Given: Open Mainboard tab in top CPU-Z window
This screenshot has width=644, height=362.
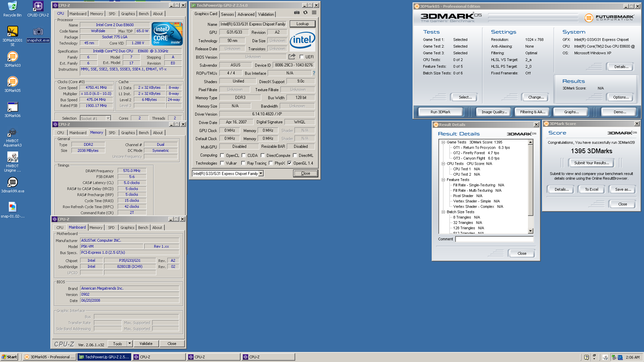Looking at the screenshot, I should pos(78,14).
